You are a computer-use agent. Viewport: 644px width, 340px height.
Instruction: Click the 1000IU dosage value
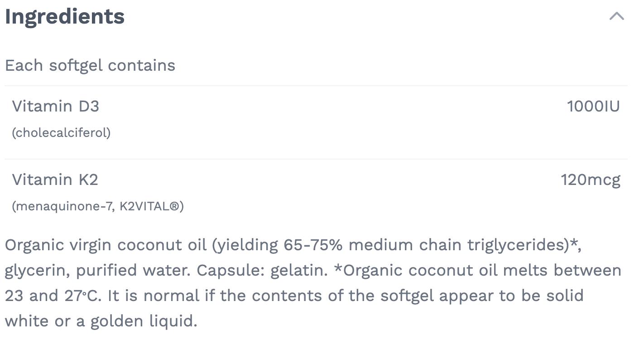[593, 106]
